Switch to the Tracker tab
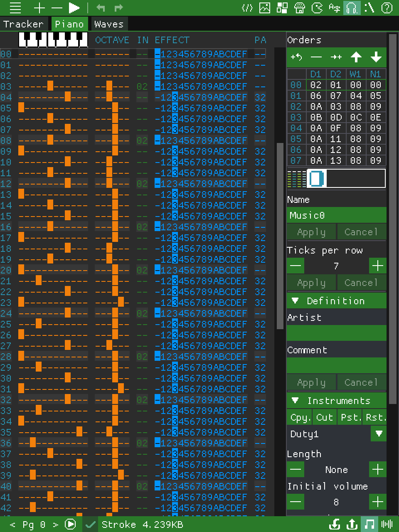399x532 pixels. (x=23, y=24)
